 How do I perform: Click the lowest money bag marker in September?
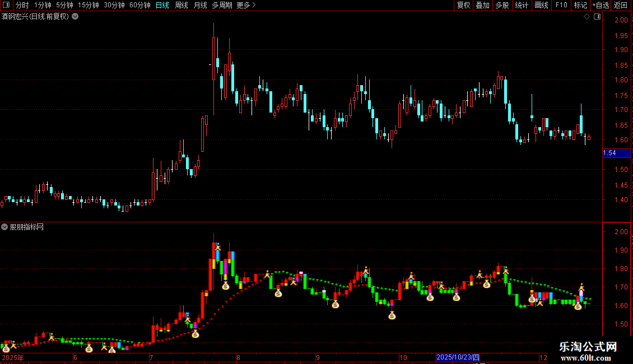pos(392,316)
